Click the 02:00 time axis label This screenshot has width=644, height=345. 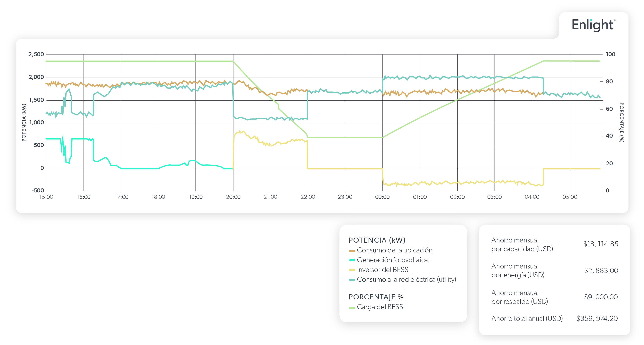coord(457,197)
